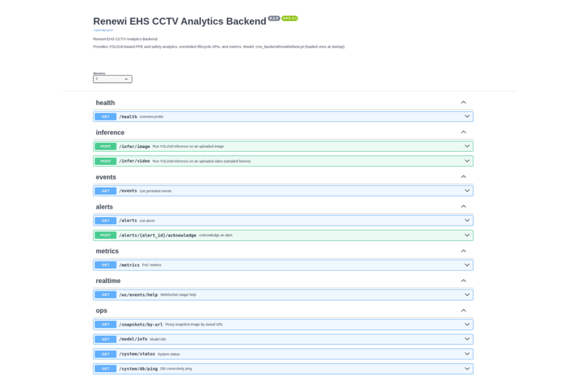Click 'WebSocket usage help' description

(x=178, y=295)
